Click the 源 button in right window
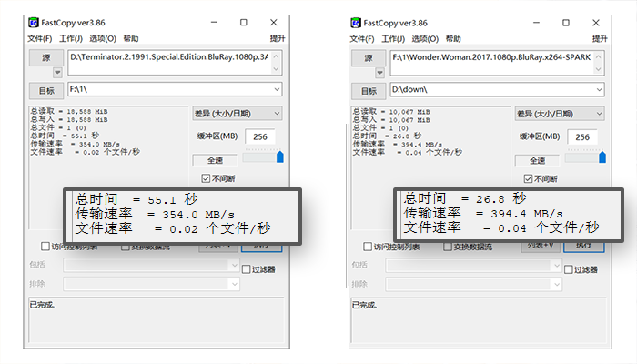Image resolution: width=637 pixels, height=364 pixels. point(369,58)
